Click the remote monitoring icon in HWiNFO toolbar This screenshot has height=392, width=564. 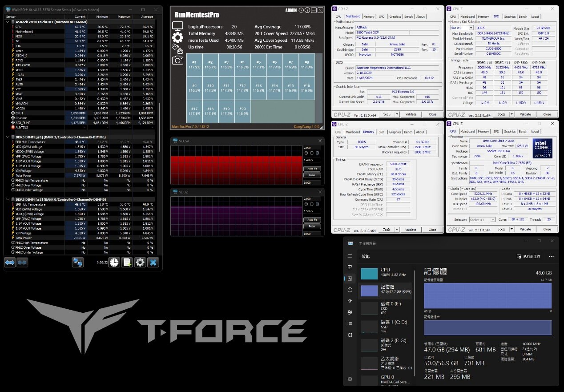click(78, 263)
